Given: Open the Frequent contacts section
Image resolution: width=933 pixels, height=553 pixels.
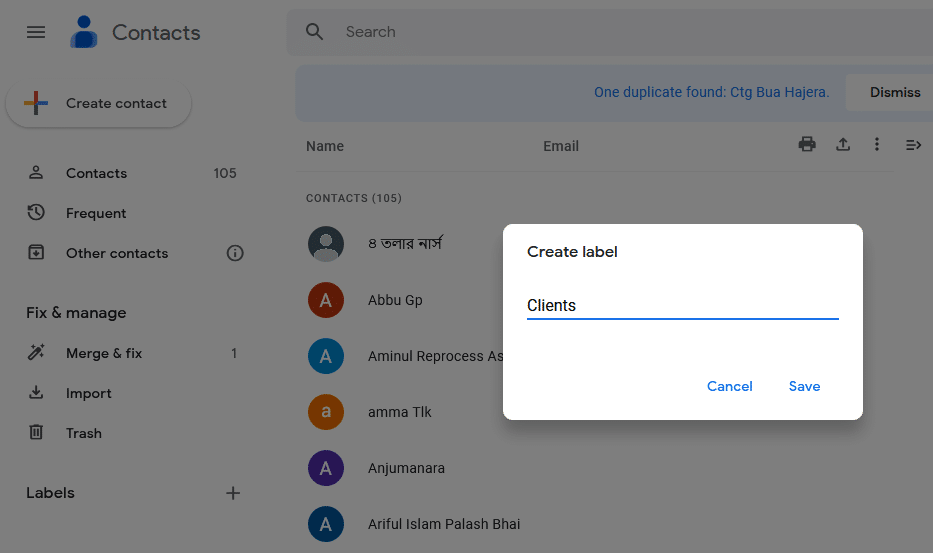Looking at the screenshot, I should pyautogui.click(x=96, y=213).
